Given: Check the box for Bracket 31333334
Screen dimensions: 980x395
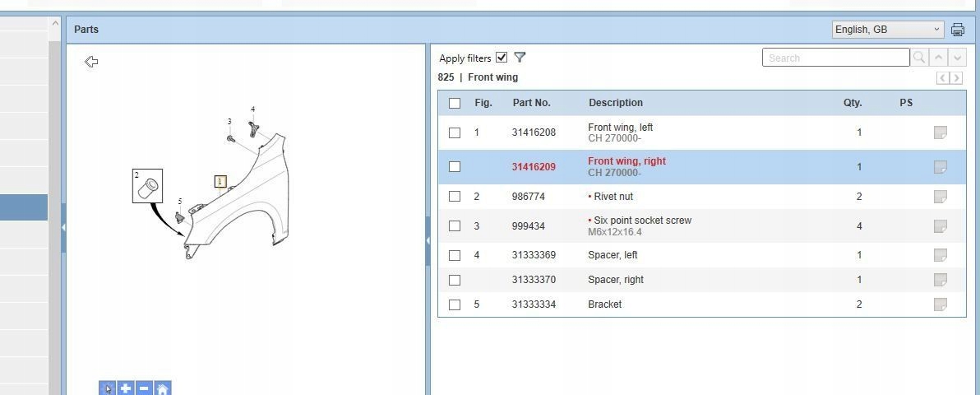Looking at the screenshot, I should point(455,304).
